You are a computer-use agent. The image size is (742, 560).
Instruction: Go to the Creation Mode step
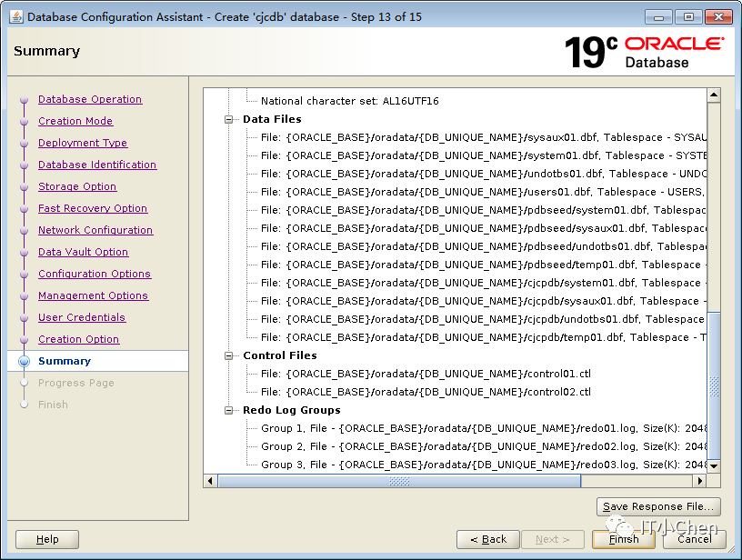point(75,121)
